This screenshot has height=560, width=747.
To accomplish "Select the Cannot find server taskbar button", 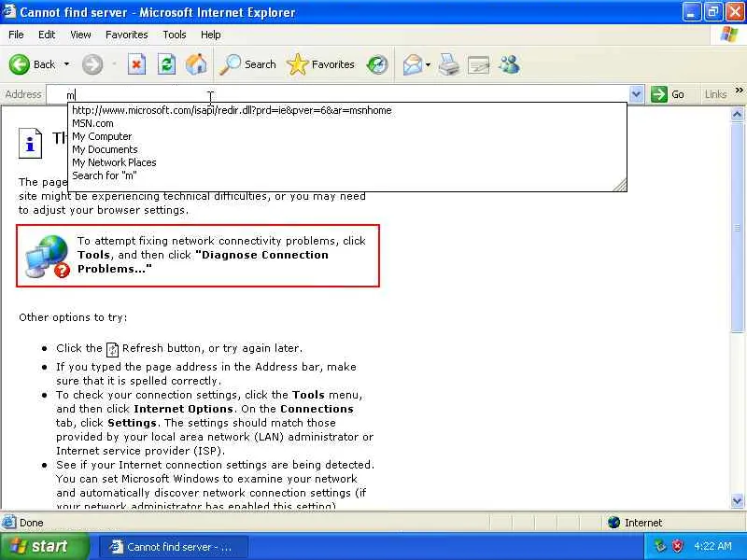I will 174,547.
